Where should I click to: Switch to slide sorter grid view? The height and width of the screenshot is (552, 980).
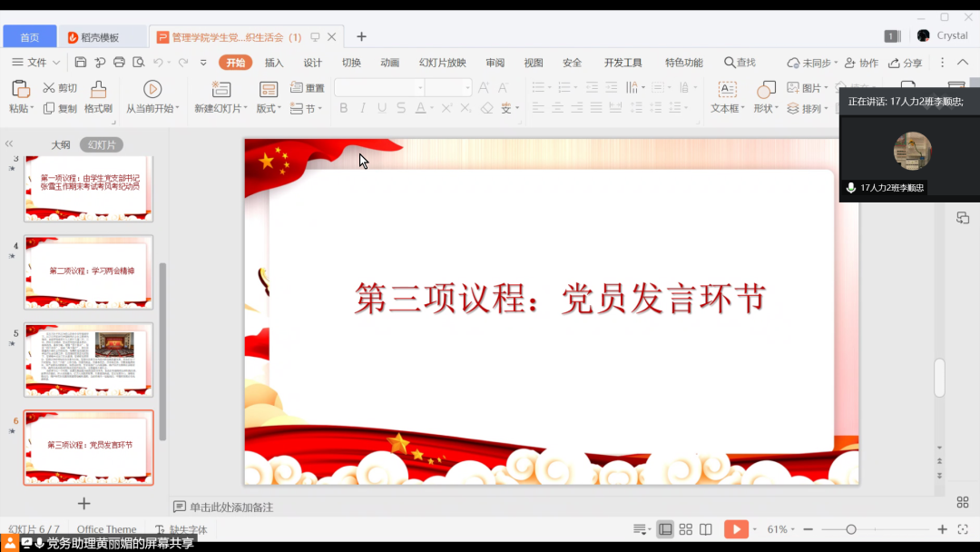click(686, 529)
